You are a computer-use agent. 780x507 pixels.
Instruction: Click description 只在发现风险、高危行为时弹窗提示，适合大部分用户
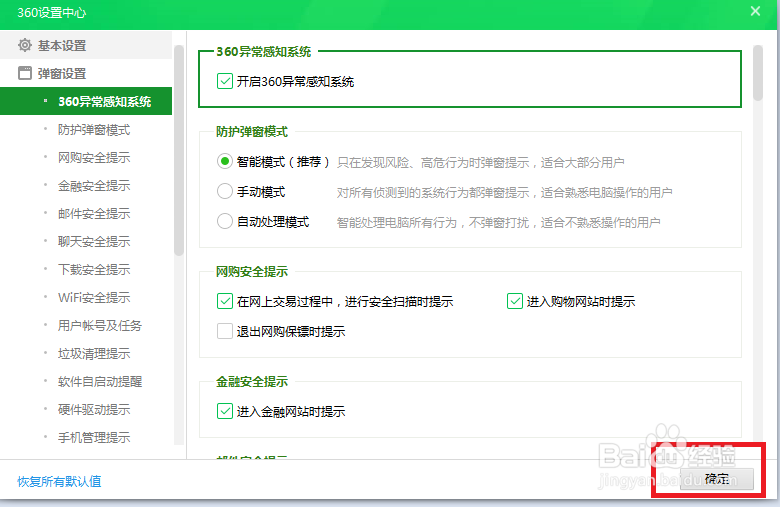tap(480, 162)
